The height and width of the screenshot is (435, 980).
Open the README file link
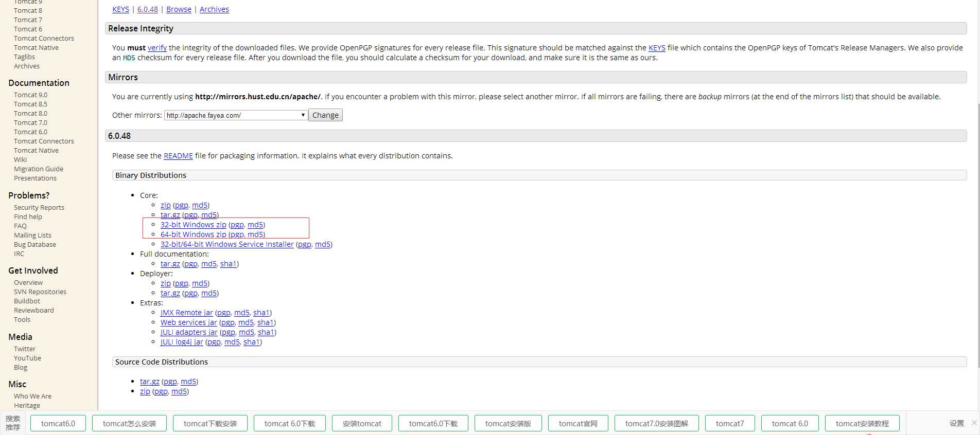pos(178,156)
